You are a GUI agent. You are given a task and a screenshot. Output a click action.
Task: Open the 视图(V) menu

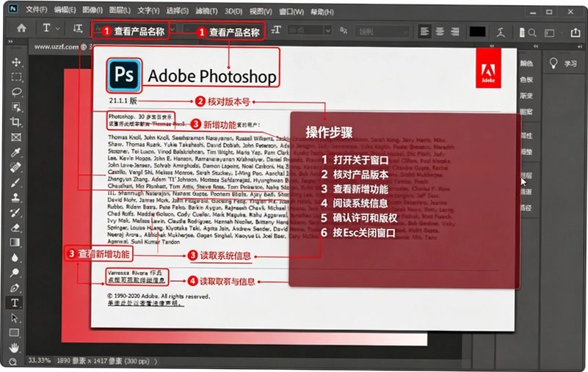(x=261, y=12)
